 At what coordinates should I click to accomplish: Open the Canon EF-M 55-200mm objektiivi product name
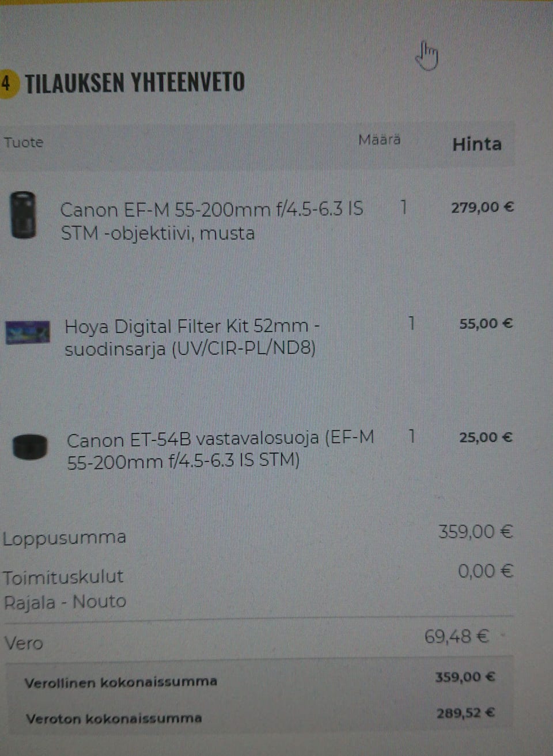pyautogui.click(x=211, y=221)
